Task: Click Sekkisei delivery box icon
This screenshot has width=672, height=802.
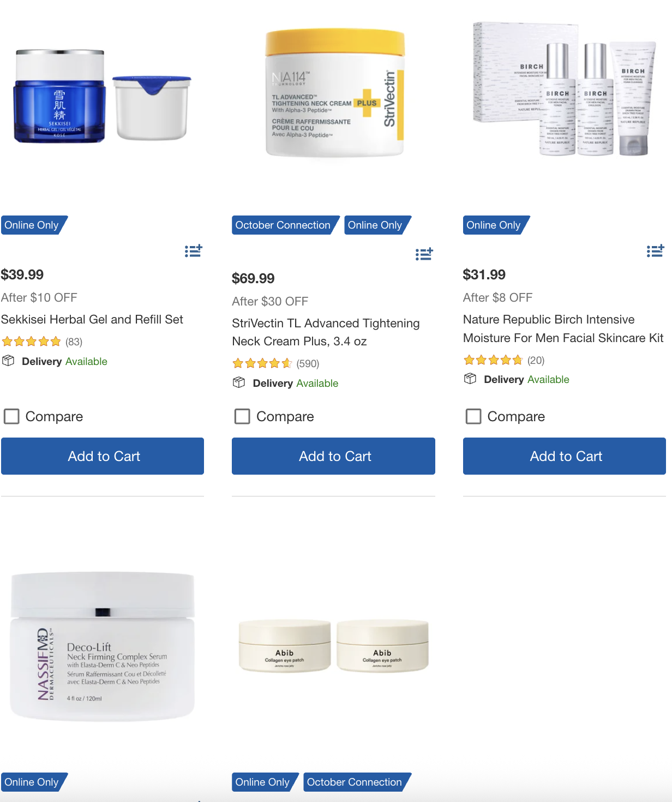Action: tap(8, 361)
